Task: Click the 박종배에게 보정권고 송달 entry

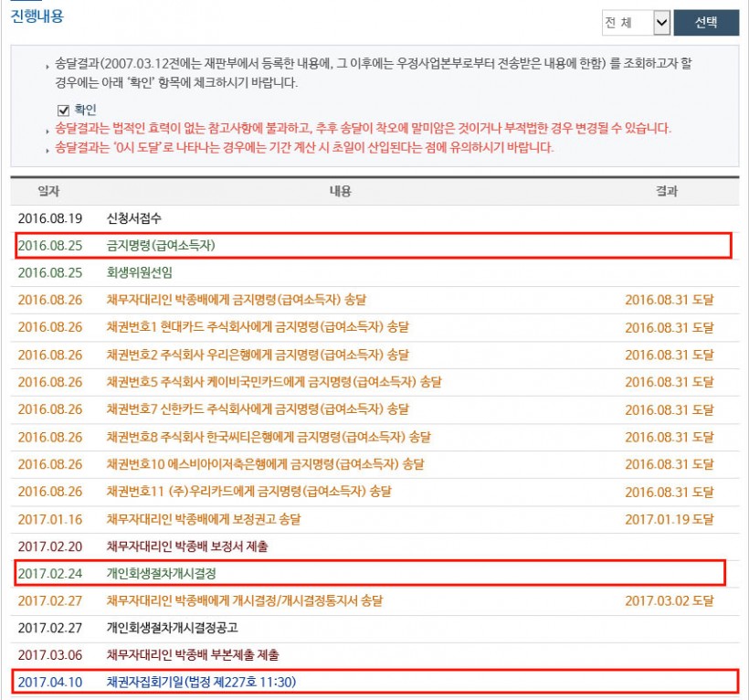Action: (204, 519)
